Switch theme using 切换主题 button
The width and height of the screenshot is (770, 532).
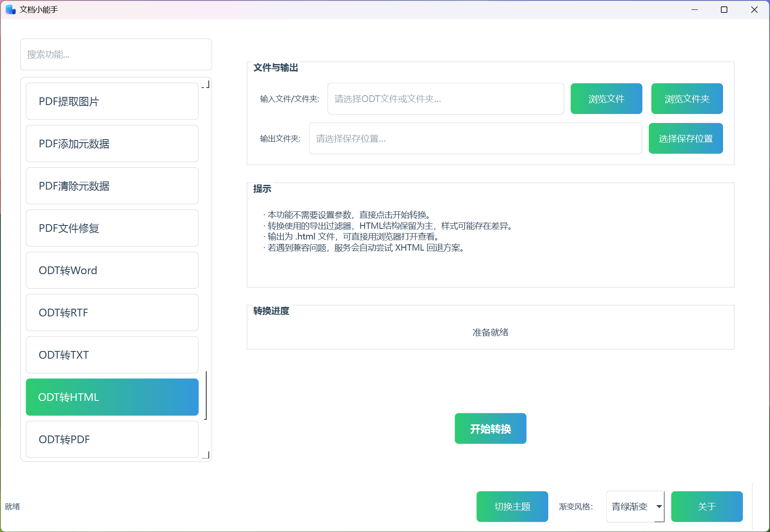click(x=512, y=507)
